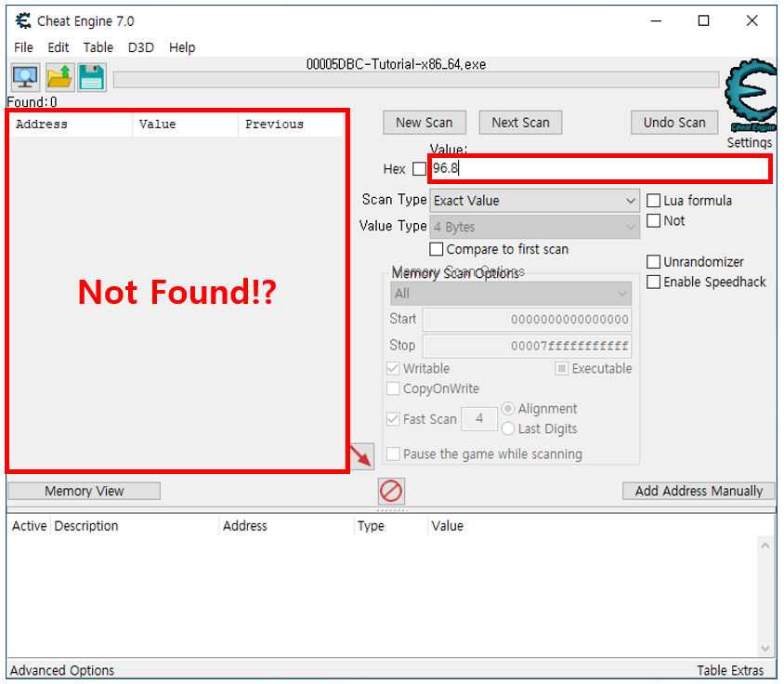Image resolution: width=784 pixels, height=684 pixels.
Task: Enable Compare to first scan
Action: point(436,249)
